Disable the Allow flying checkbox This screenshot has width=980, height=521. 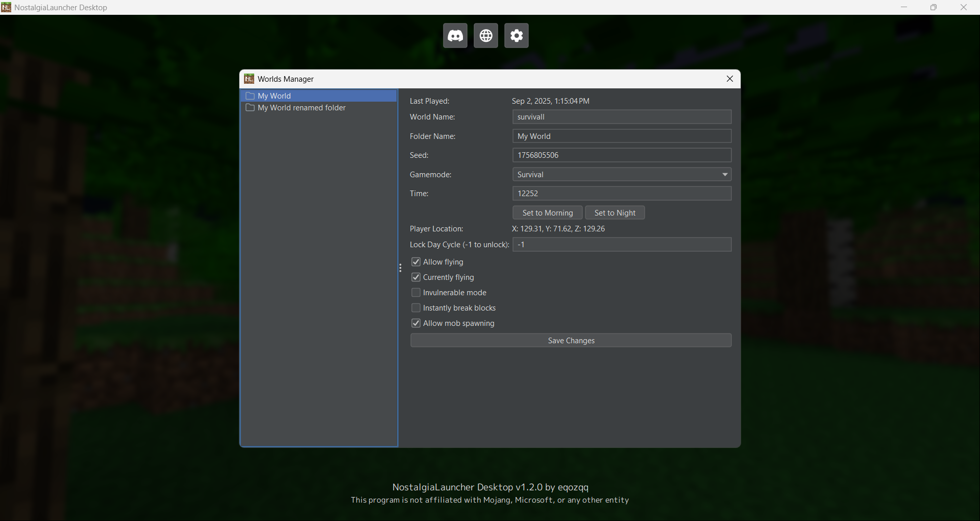point(416,262)
